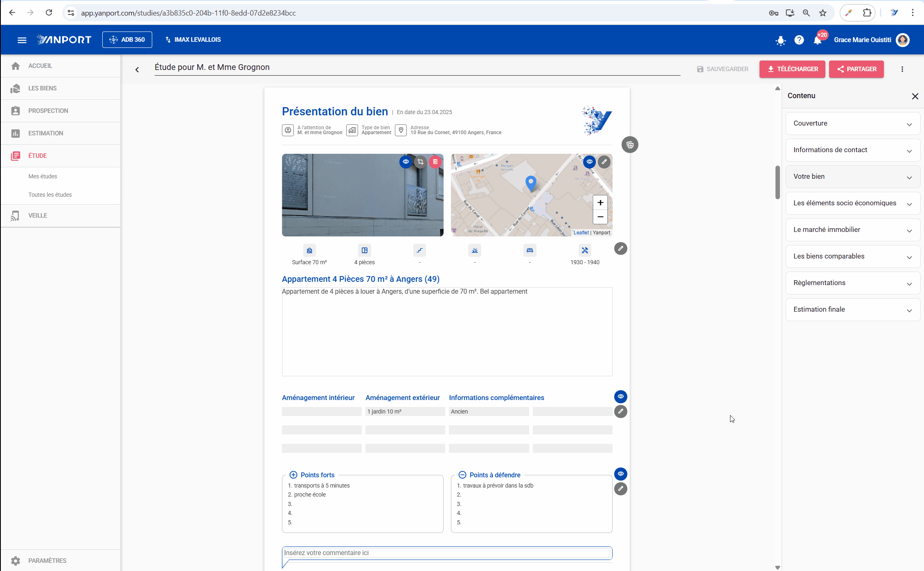Image resolution: width=924 pixels, height=571 pixels.
Task: Open the study three-dot options menu
Action: click(902, 69)
